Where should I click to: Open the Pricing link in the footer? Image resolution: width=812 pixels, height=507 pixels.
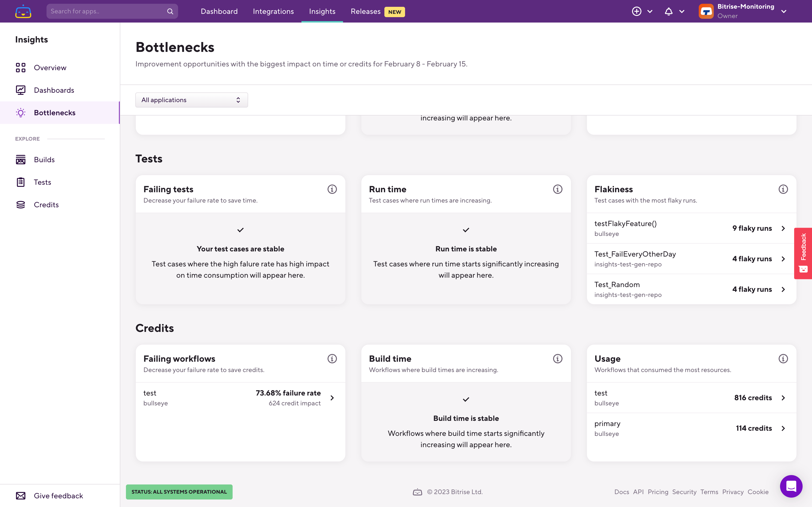(x=658, y=492)
